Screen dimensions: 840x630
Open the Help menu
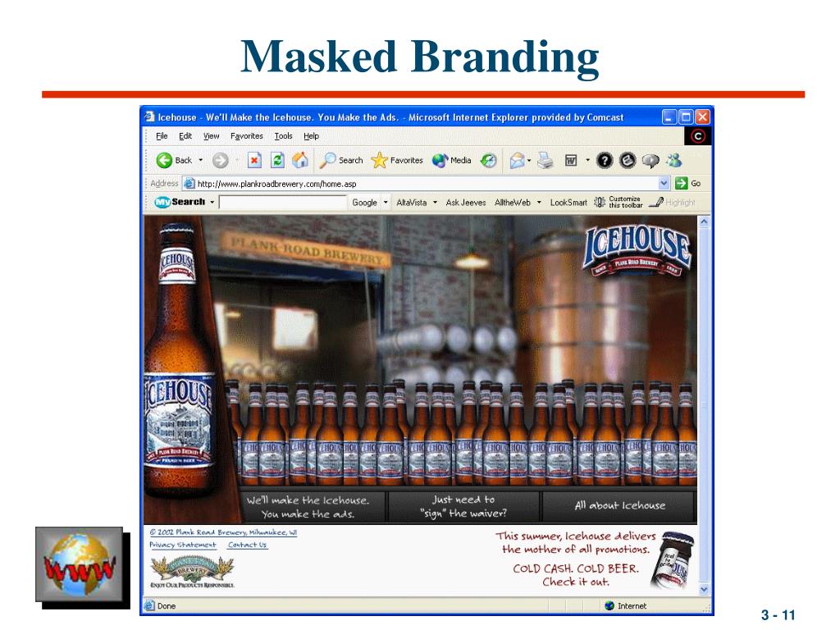(311, 136)
